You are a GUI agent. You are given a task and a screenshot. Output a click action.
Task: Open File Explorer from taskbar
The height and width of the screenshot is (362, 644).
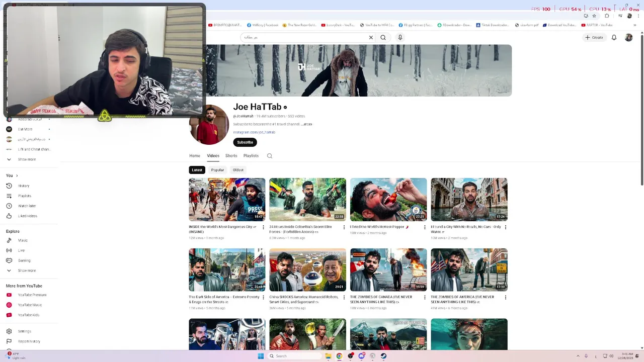click(328, 356)
